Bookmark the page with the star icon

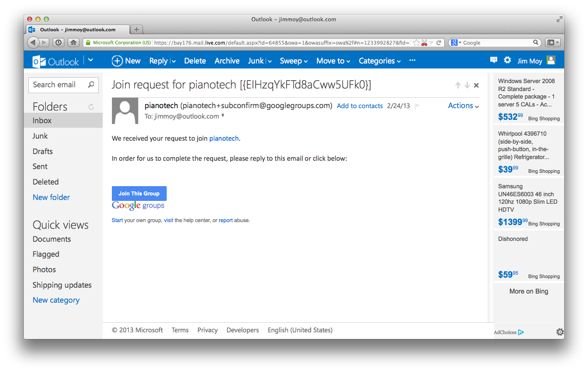point(416,43)
